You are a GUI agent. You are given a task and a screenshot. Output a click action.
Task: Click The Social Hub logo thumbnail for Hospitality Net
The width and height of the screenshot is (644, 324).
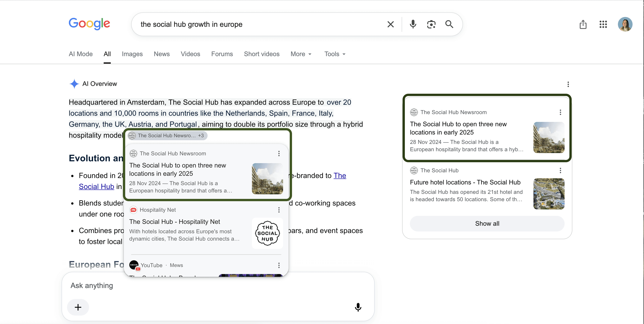[267, 233]
